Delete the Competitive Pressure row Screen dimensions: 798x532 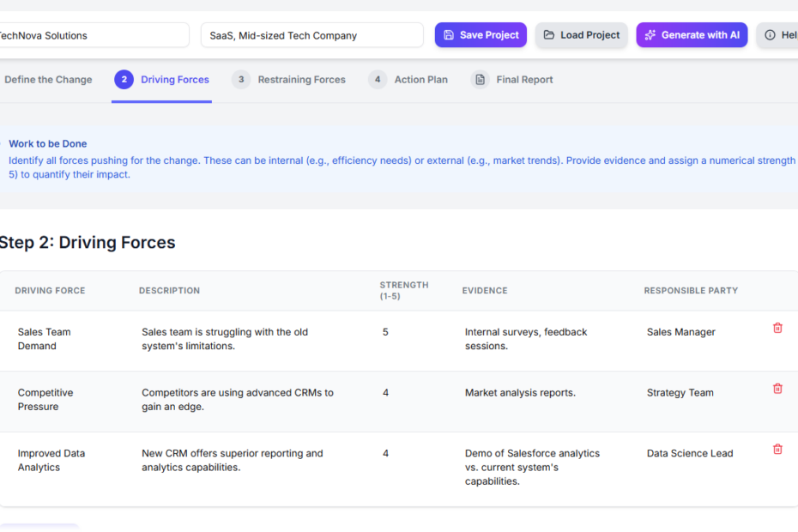777,389
